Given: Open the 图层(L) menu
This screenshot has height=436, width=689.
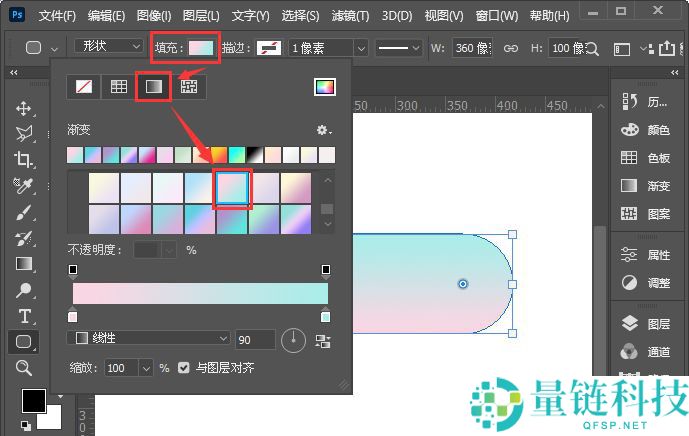Looking at the screenshot, I should pos(202,16).
